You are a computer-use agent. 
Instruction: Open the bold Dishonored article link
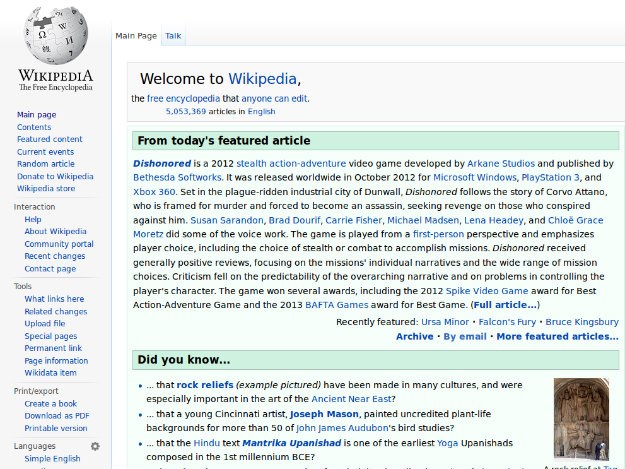(x=162, y=163)
